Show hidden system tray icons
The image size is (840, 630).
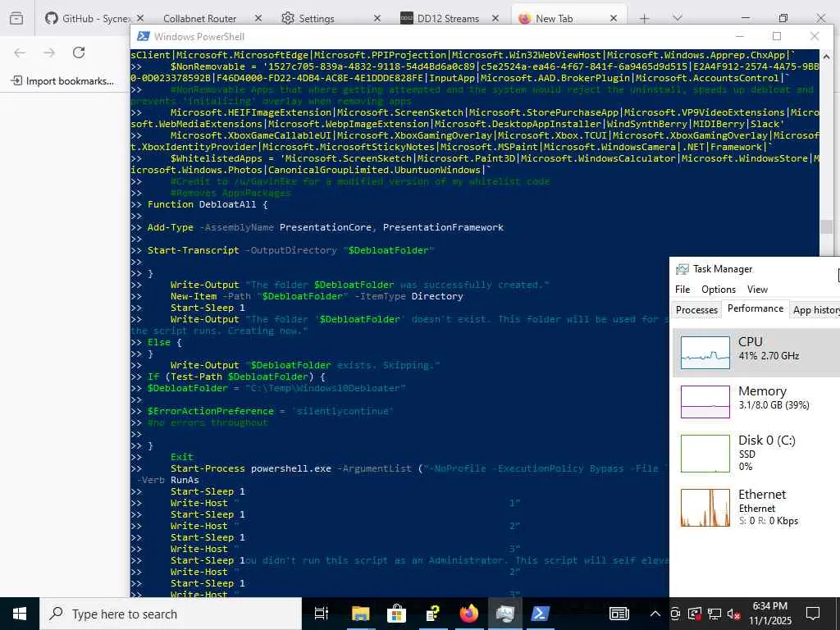(x=655, y=614)
